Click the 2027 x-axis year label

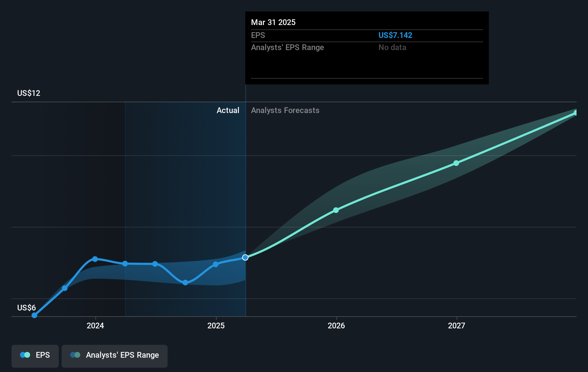[x=457, y=325]
